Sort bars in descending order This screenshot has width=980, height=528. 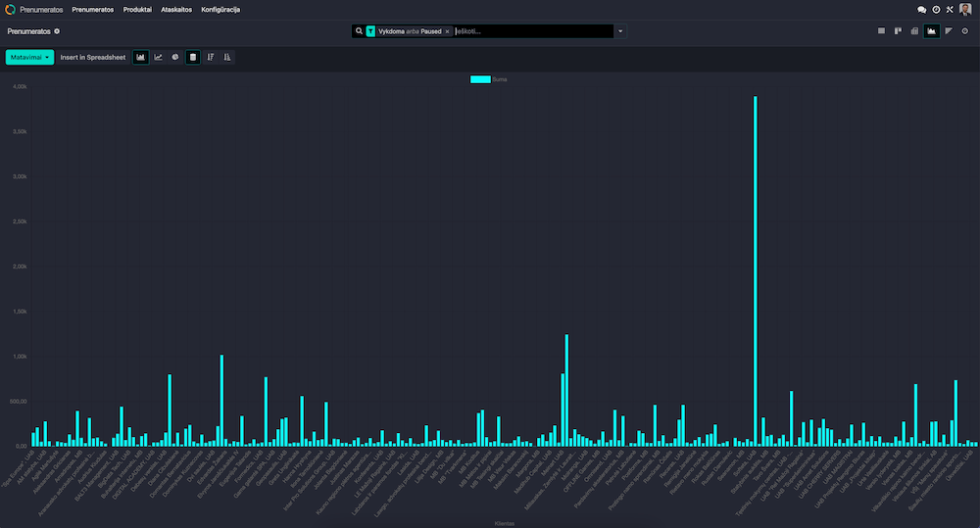pyautogui.click(x=211, y=57)
